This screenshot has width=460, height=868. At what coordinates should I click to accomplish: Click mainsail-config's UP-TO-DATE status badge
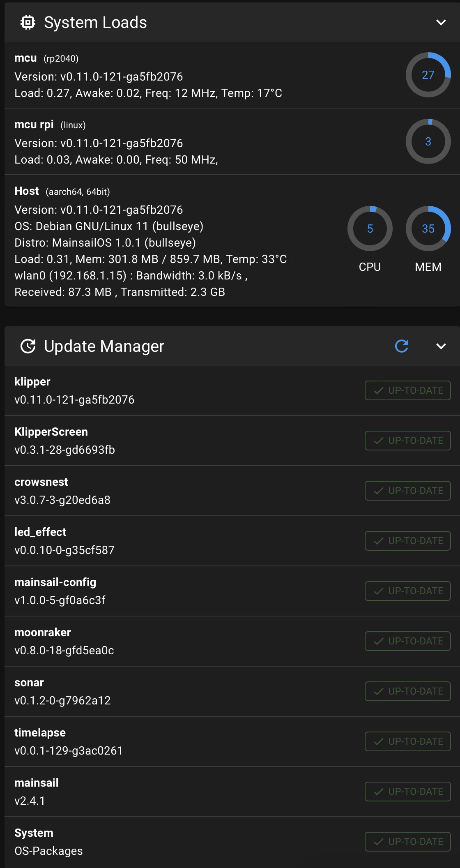click(x=407, y=591)
